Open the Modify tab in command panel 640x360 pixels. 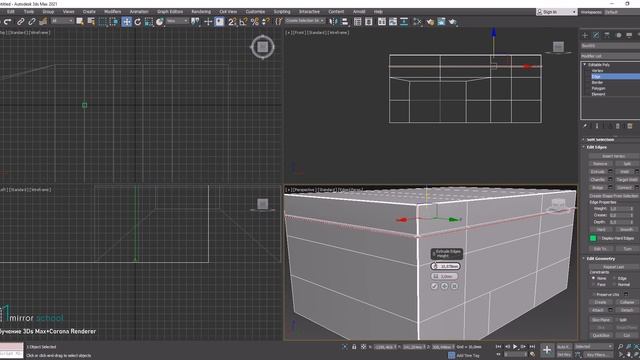(596, 36)
